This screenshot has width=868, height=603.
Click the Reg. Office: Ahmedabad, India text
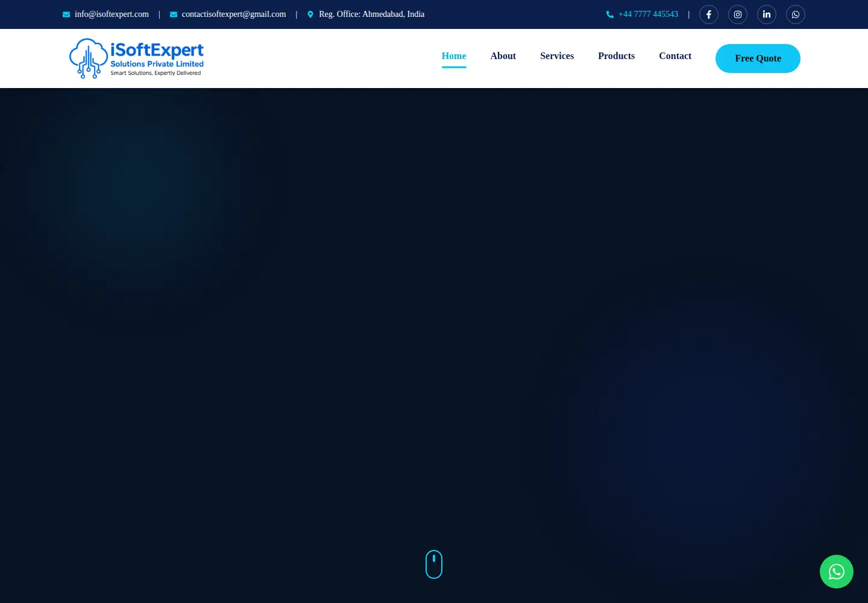(371, 14)
